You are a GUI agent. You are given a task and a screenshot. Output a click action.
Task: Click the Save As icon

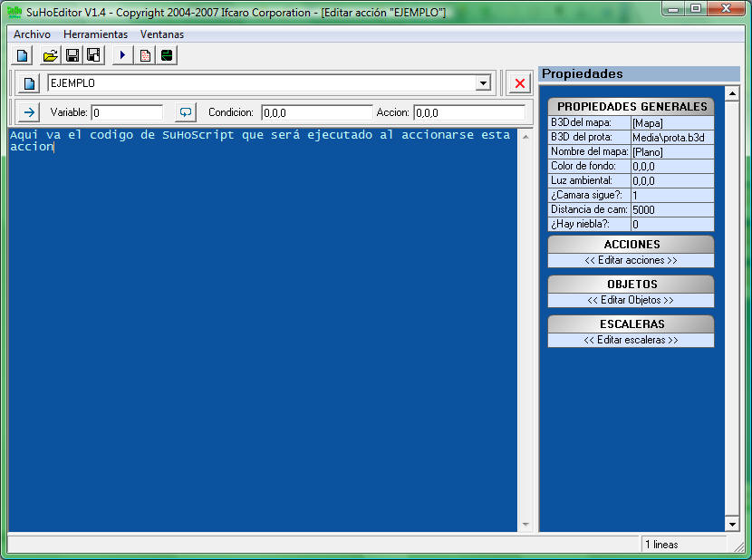tap(92, 56)
